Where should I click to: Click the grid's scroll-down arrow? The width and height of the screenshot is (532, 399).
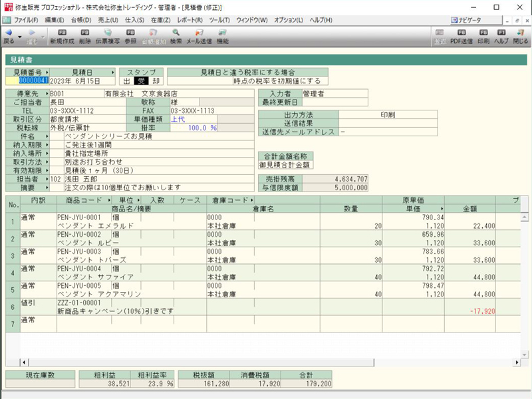pos(525,355)
